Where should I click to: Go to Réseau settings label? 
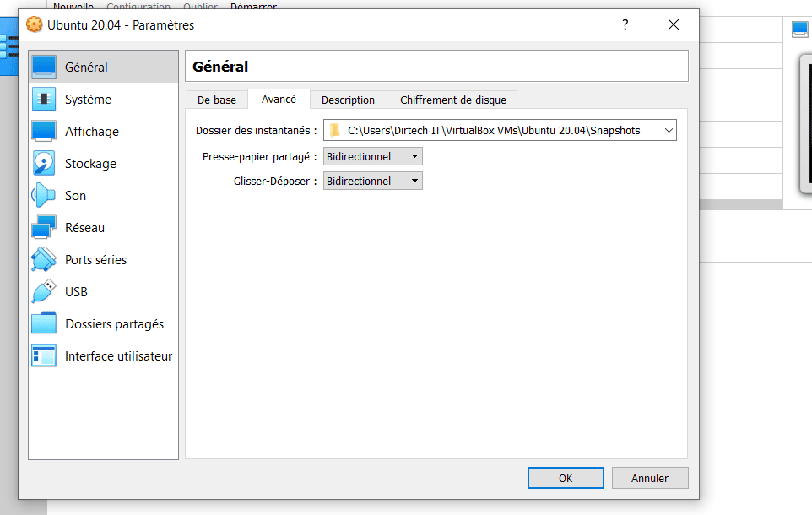tap(85, 228)
